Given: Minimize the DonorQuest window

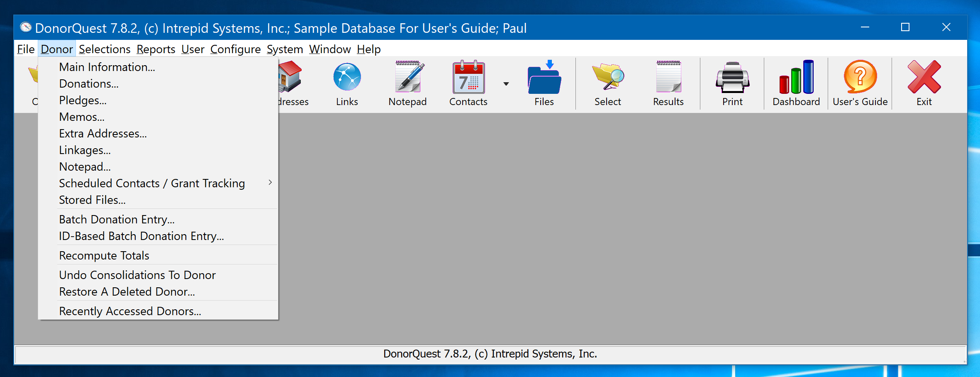Looking at the screenshot, I should (x=865, y=27).
